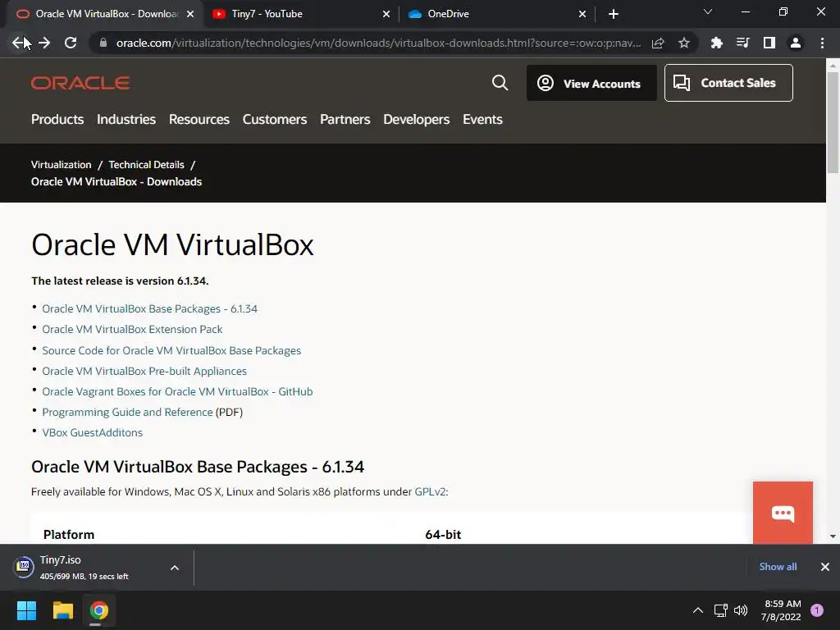Open Oracle Vagrant Boxes GitHub link

pos(177,391)
